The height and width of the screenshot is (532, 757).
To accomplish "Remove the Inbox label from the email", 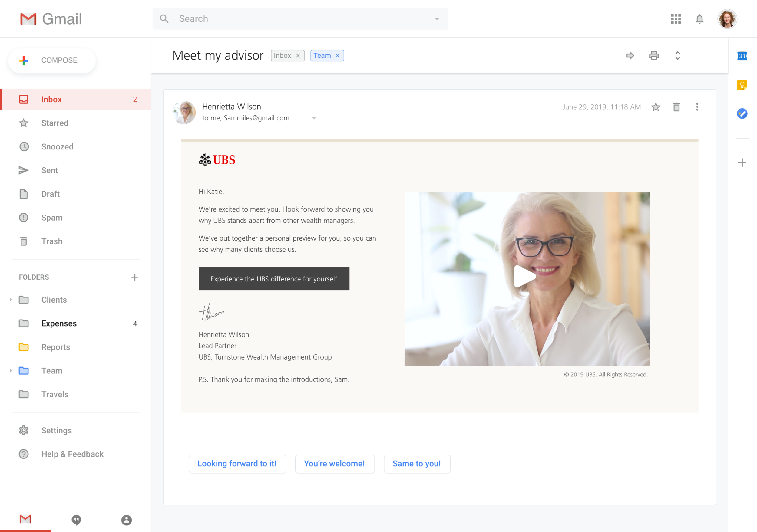I will click(x=298, y=56).
